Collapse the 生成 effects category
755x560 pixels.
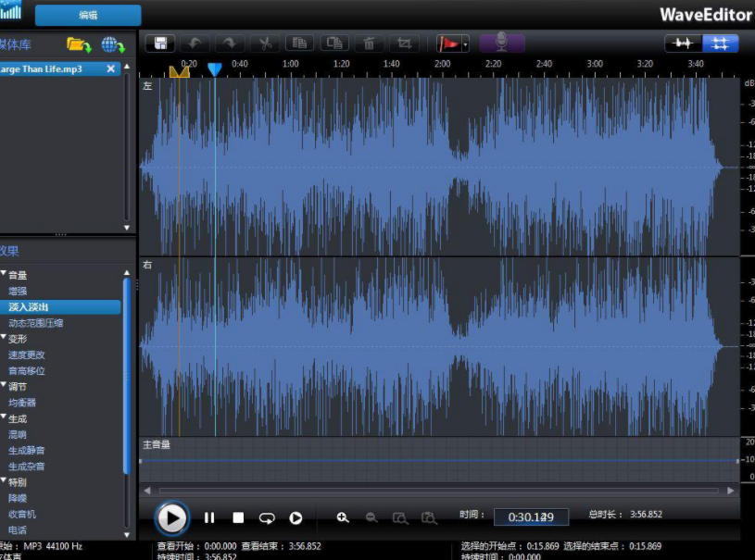point(4,417)
